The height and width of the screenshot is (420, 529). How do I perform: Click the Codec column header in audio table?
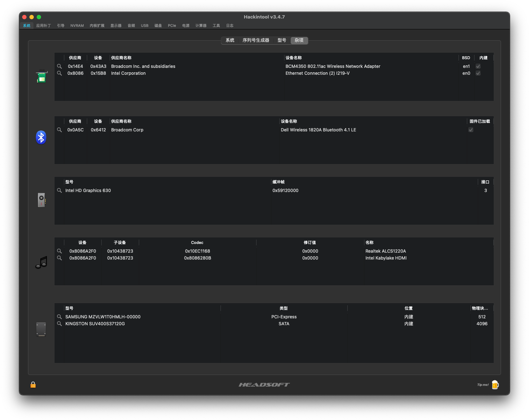coord(197,242)
